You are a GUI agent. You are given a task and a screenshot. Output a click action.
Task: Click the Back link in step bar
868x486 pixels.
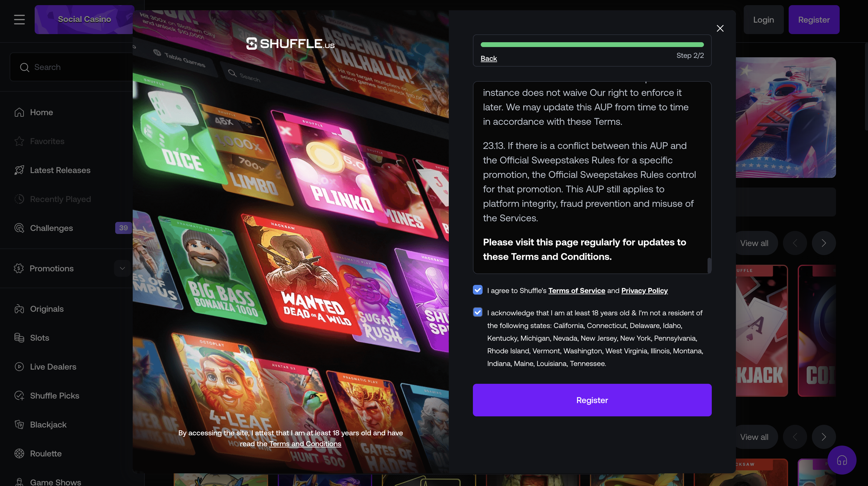[x=489, y=58]
